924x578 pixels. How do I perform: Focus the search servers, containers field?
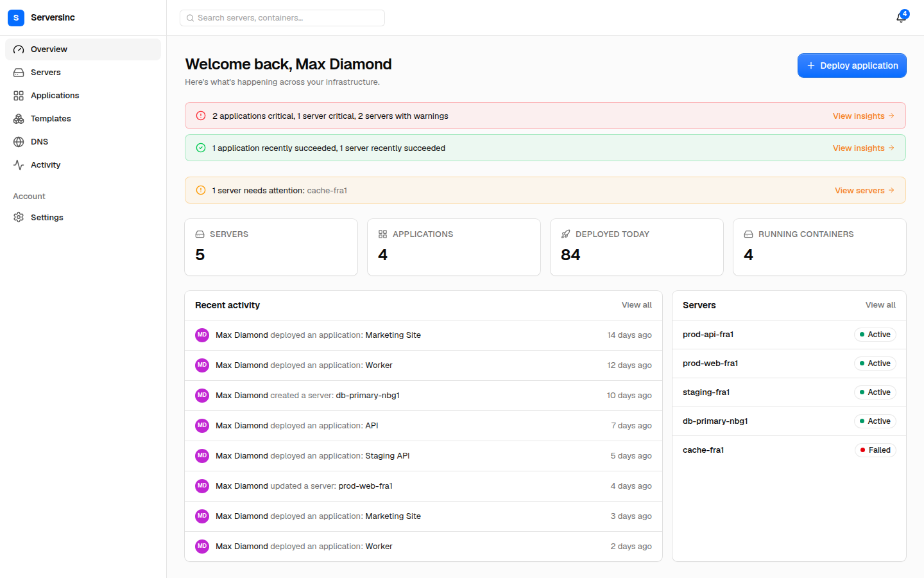[282, 18]
